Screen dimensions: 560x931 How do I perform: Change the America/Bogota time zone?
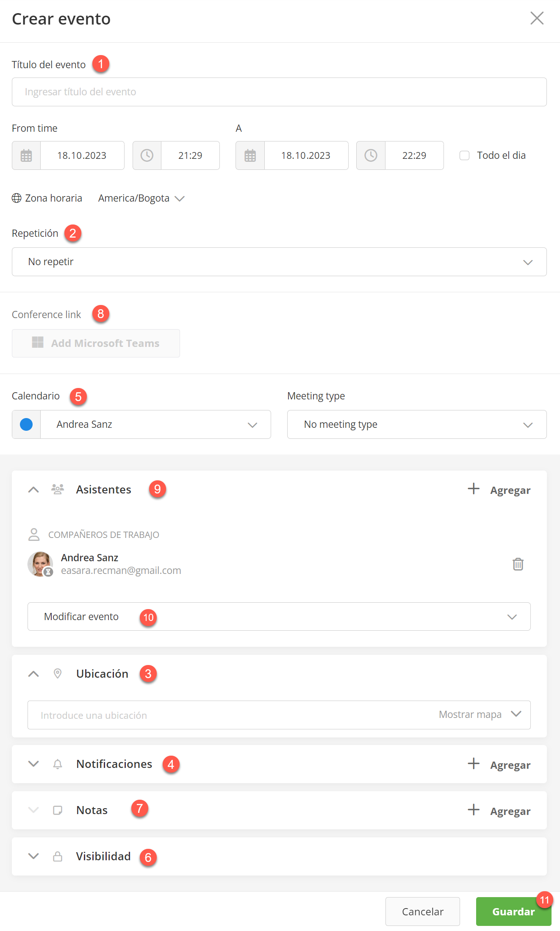141,198
